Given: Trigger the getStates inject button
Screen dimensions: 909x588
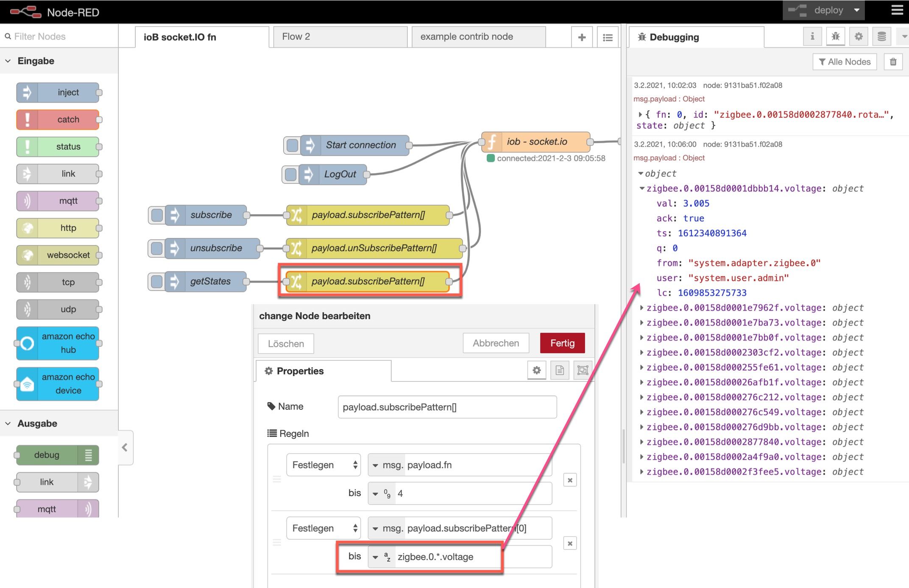Looking at the screenshot, I should (157, 281).
